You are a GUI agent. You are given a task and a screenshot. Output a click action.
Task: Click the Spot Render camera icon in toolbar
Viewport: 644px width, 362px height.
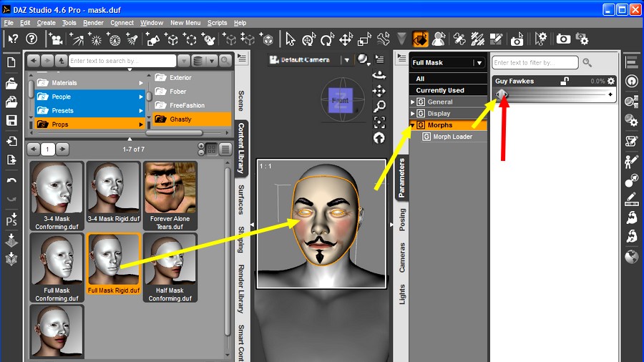coord(517,39)
